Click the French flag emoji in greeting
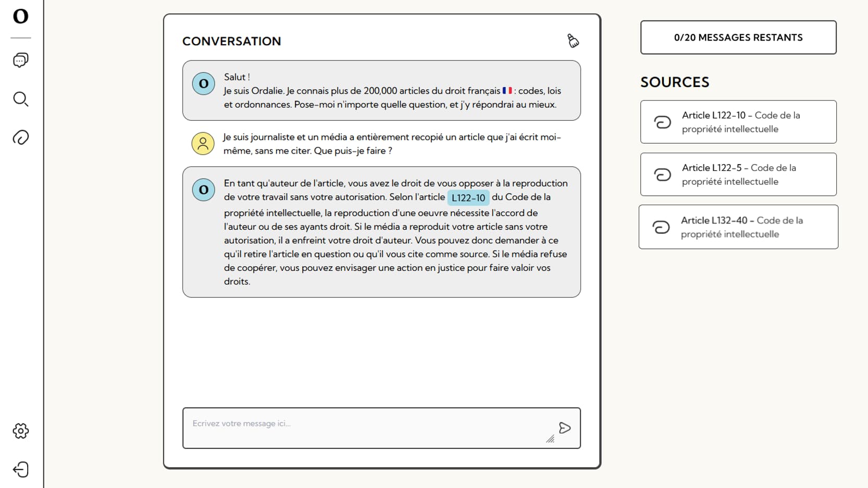This screenshot has height=488, width=868. (x=507, y=91)
